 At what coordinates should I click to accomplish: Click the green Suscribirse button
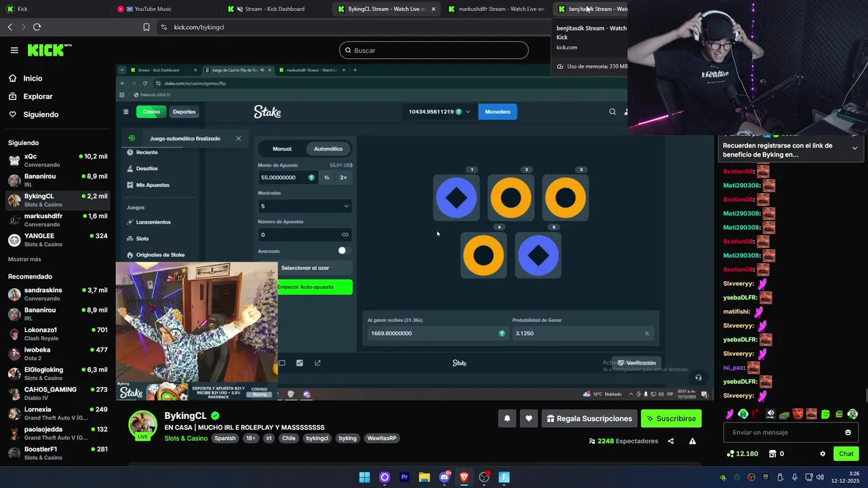coord(671,418)
